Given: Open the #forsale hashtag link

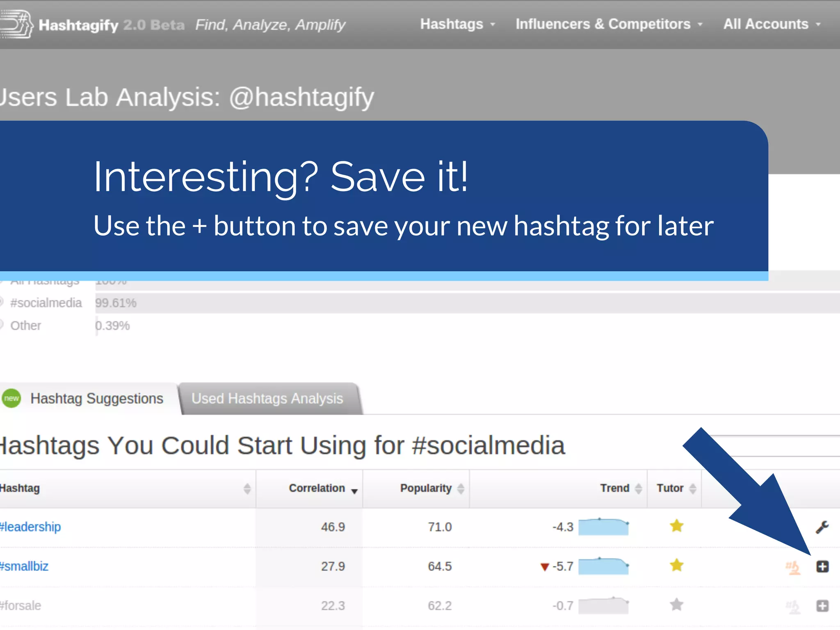Looking at the screenshot, I should coord(21,606).
